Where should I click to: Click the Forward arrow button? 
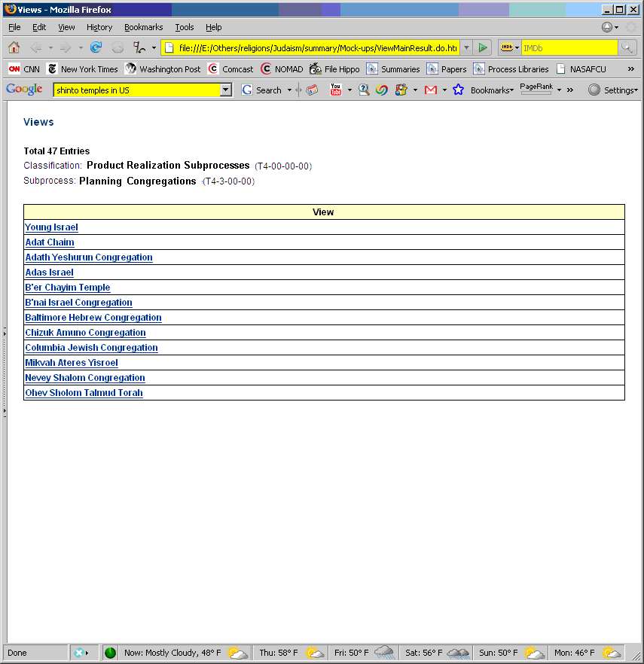point(66,47)
